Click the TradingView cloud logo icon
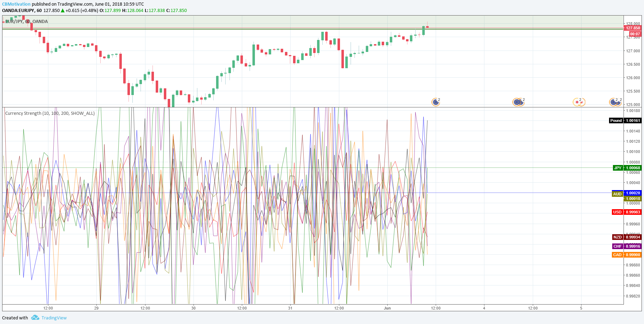Image resolution: width=644 pixels, height=324 pixels. pos(35,318)
